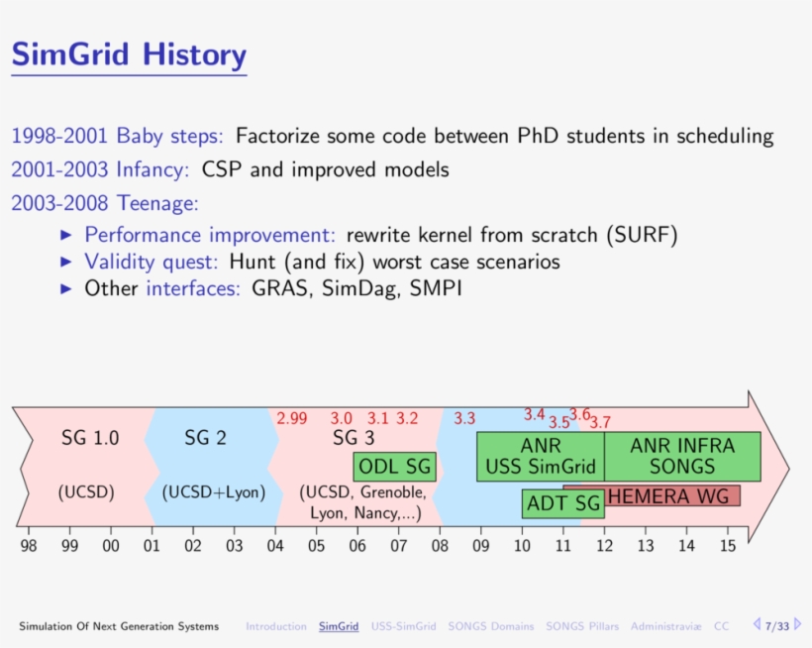Image resolution: width=812 pixels, height=648 pixels.
Task: Click the SG 3 timeline label
Action: (354, 438)
